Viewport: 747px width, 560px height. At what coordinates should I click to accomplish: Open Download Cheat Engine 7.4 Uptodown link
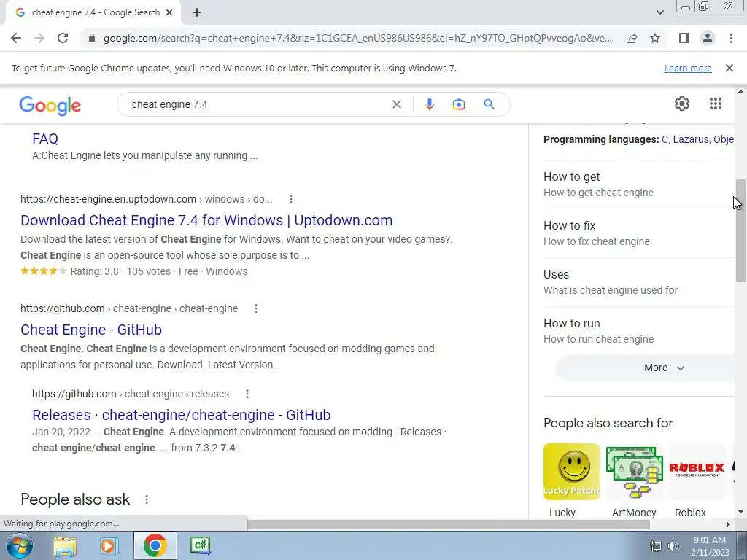point(206,220)
